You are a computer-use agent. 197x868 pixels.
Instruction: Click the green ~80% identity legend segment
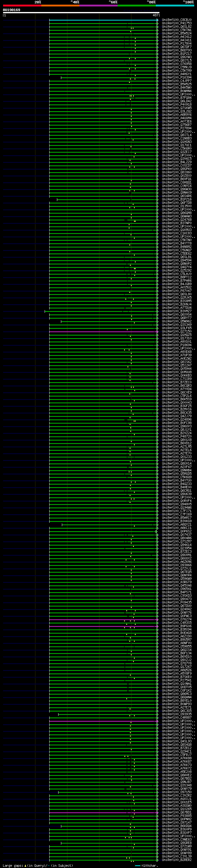137,6
